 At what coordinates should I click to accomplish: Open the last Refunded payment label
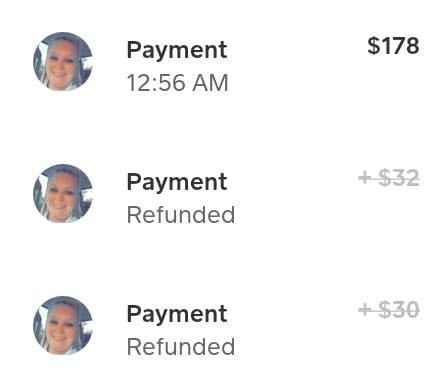[181, 347]
